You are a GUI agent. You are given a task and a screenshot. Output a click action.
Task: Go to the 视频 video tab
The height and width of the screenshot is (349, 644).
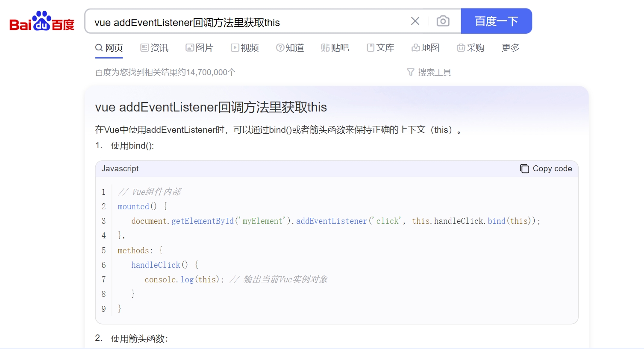pyautogui.click(x=245, y=48)
